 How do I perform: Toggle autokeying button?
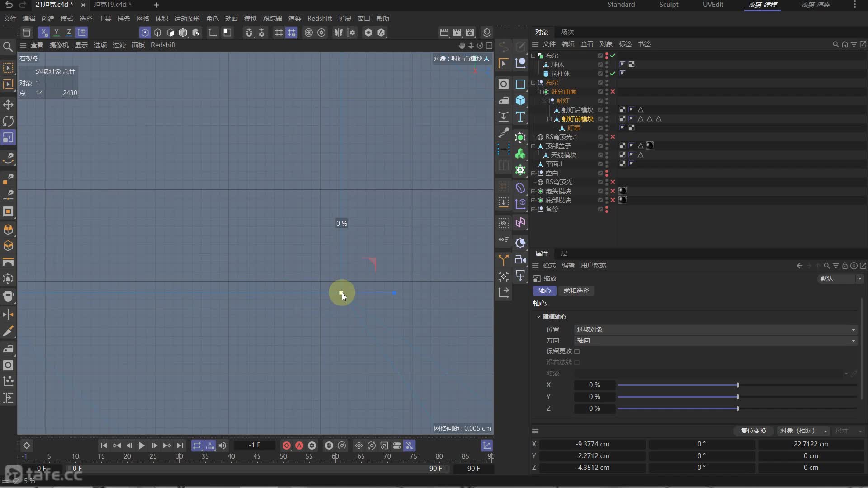pyautogui.click(x=299, y=446)
